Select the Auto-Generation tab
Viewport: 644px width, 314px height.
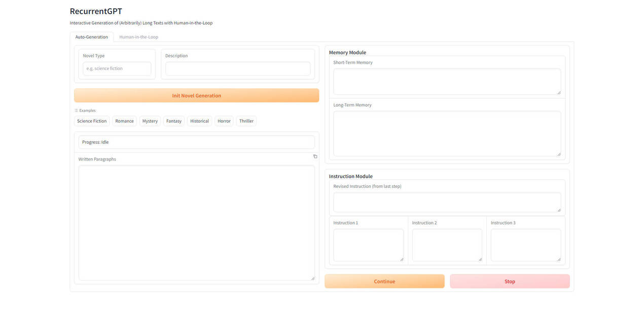[x=92, y=37]
